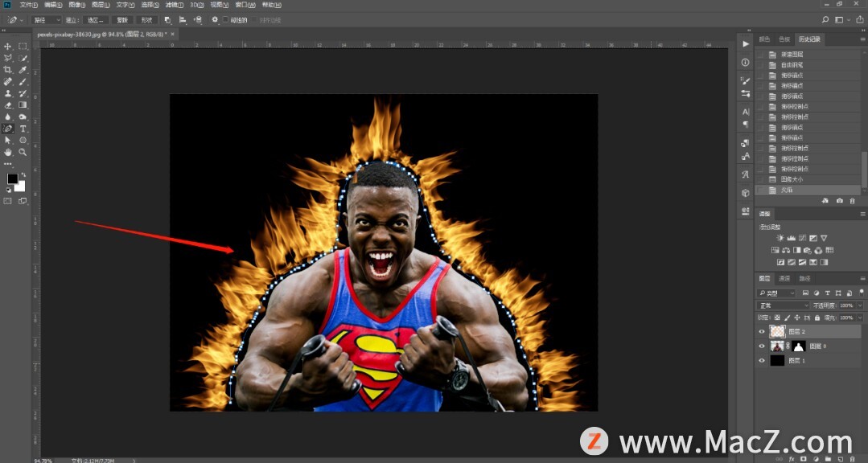Select the Eraser tool

[x=8, y=105]
